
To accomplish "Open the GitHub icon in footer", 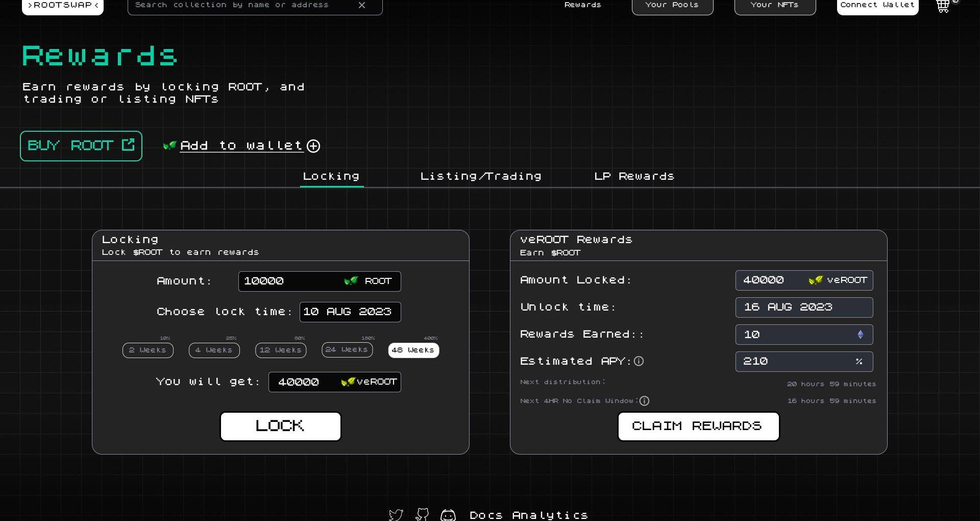I will pyautogui.click(x=422, y=514).
